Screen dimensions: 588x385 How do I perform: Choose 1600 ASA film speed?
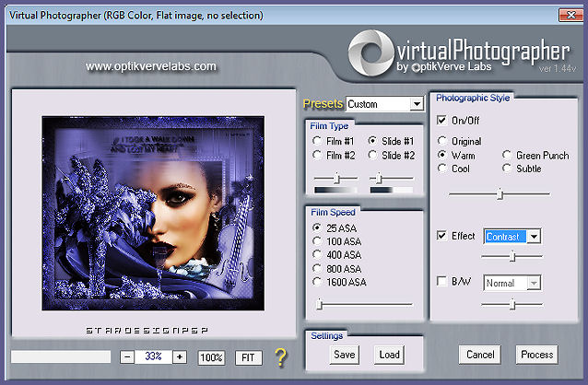[317, 282]
